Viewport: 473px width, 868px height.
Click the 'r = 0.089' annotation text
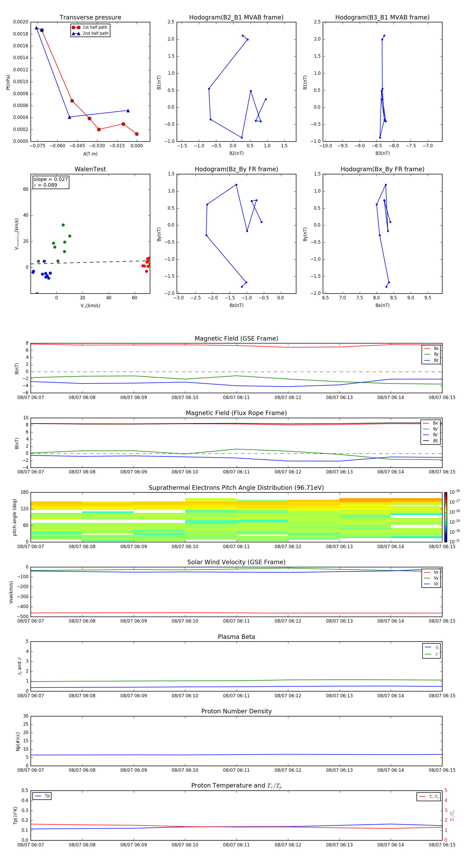pyautogui.click(x=45, y=185)
